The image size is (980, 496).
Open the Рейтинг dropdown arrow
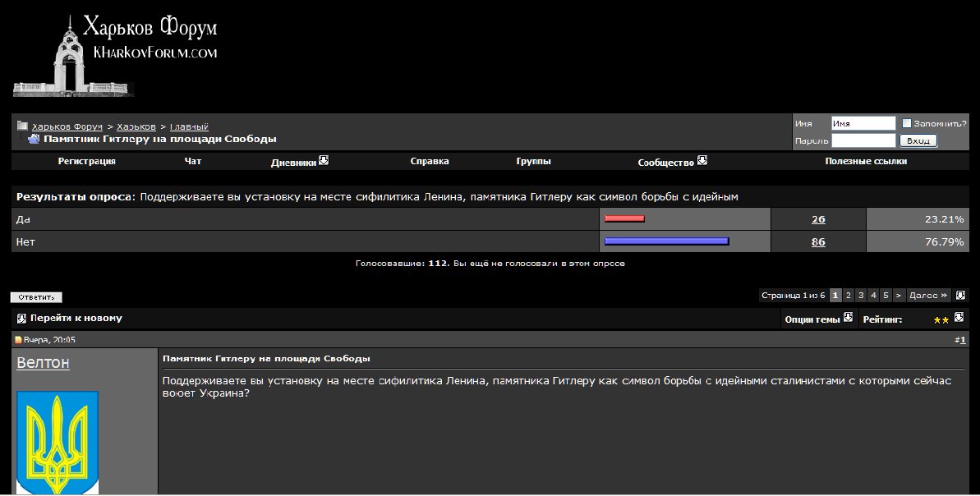[x=958, y=318]
